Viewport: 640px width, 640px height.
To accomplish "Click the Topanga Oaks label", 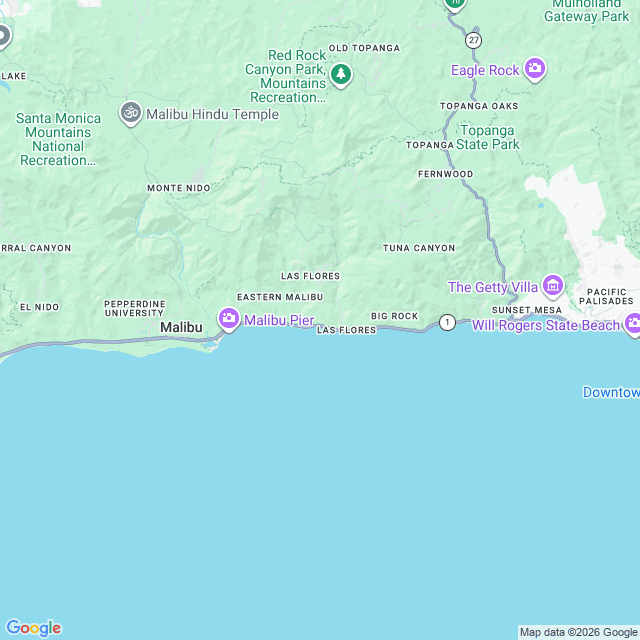I will coord(479,106).
